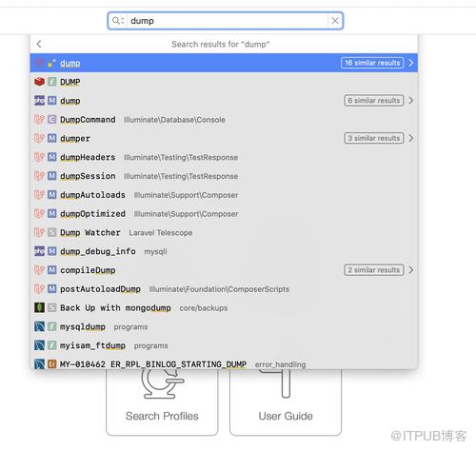Click MySQL icon on mysqldump row

(x=39, y=326)
